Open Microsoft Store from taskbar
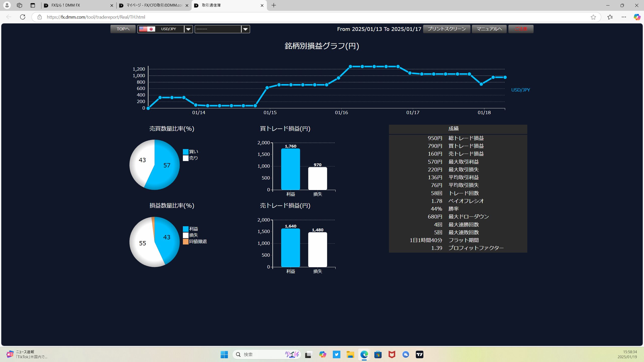 coord(378,354)
